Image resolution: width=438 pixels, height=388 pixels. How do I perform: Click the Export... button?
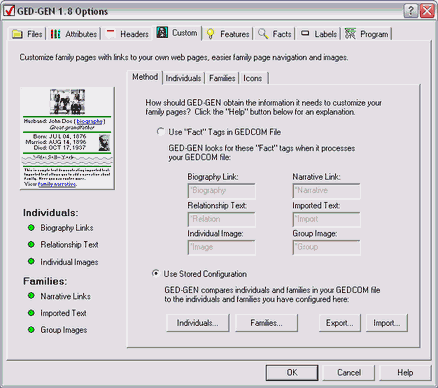tap(340, 323)
